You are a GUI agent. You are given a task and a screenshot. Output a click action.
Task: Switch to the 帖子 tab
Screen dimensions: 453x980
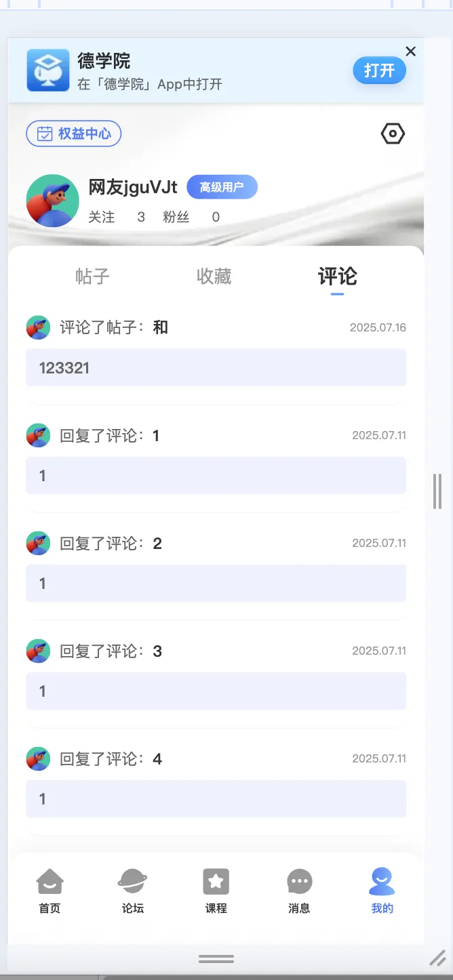tap(92, 276)
